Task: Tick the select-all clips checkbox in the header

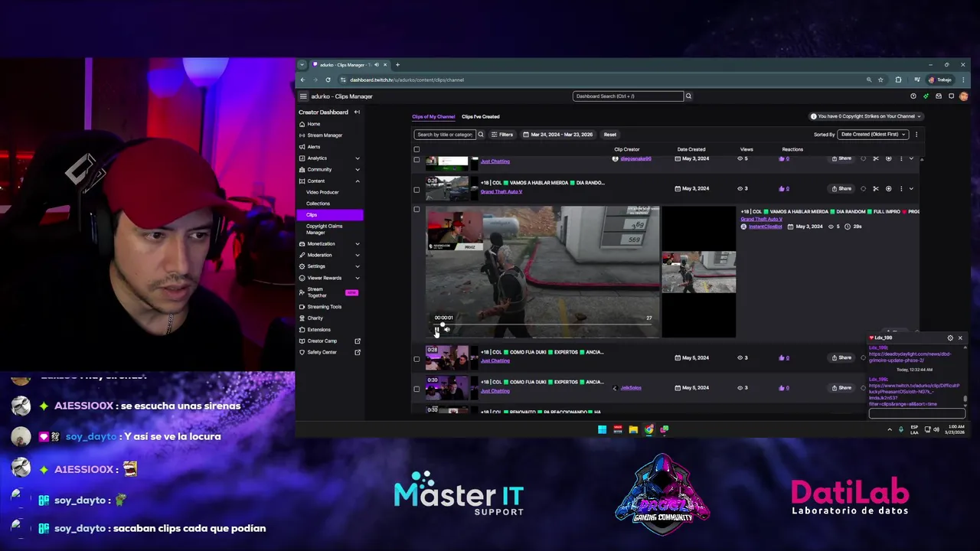Action: click(416, 149)
